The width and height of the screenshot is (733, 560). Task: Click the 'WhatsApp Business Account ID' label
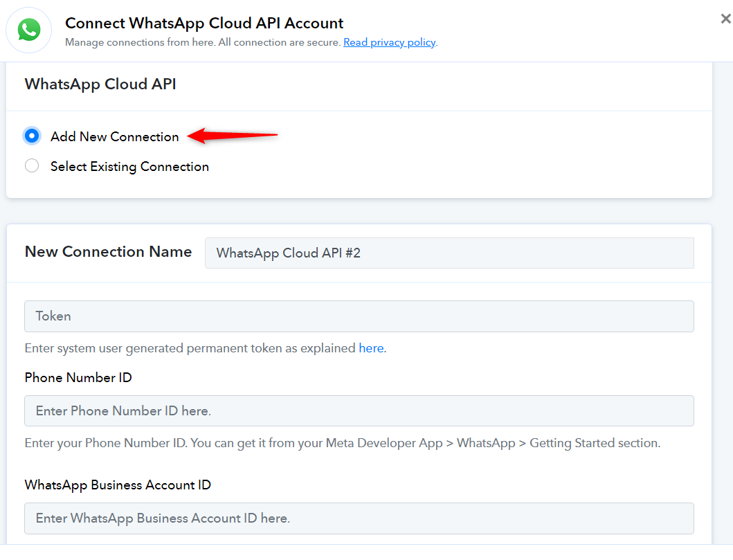point(118,485)
